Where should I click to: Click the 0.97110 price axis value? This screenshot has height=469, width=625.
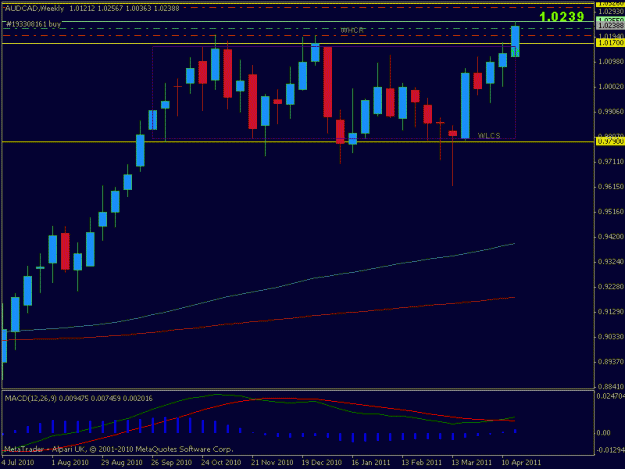[x=611, y=161]
